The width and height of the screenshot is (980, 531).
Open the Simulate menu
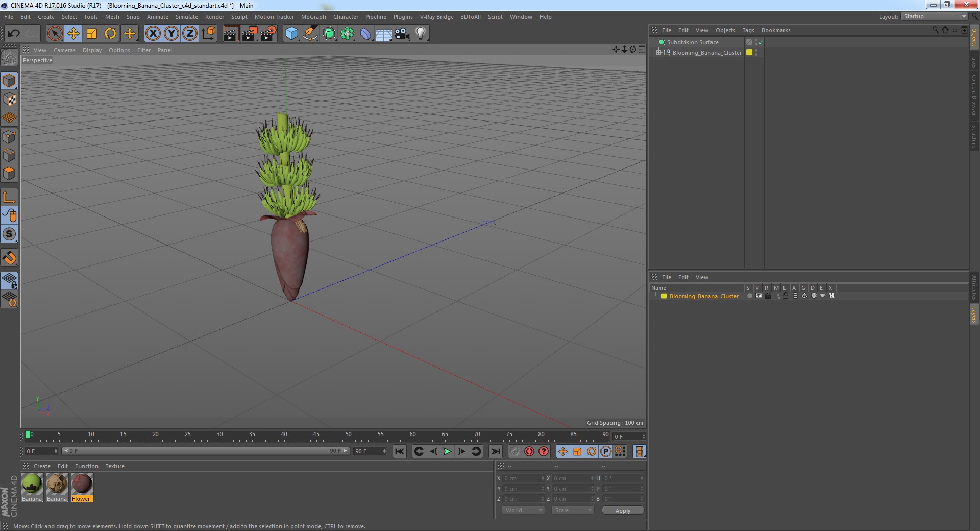pyautogui.click(x=187, y=17)
